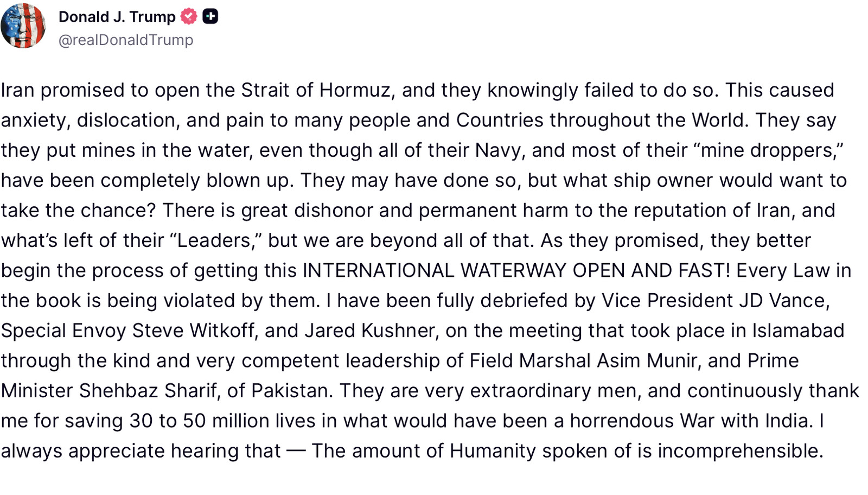Click the flag-painted profile avatar
Viewport: 868px width, 495px height.
[x=23, y=26]
